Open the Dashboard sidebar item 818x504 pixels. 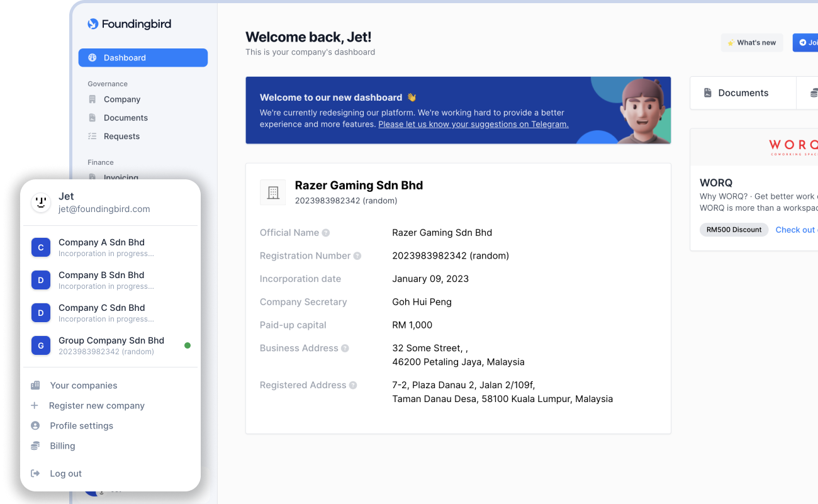click(143, 58)
